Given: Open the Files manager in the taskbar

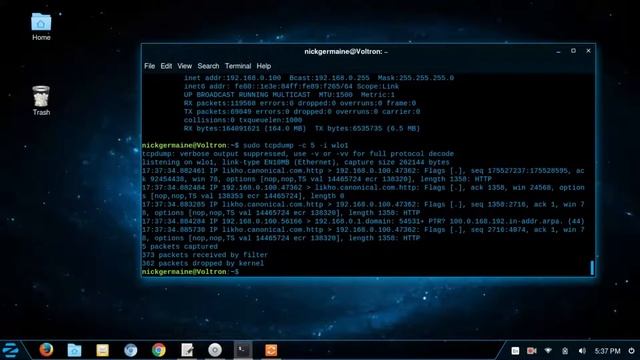Looking at the screenshot, I should 74,350.
